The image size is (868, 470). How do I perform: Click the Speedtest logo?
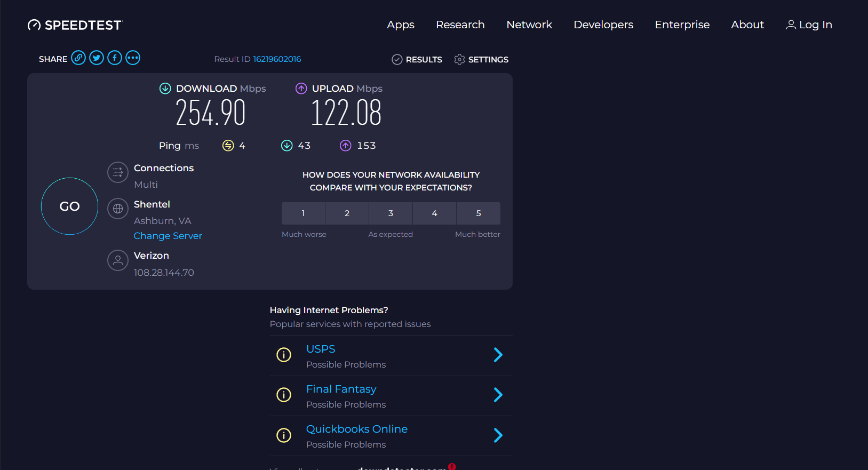[x=75, y=25]
